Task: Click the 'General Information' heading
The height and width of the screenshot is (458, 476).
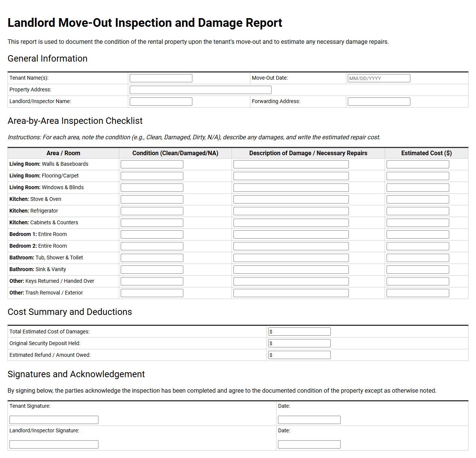Action: (x=48, y=59)
